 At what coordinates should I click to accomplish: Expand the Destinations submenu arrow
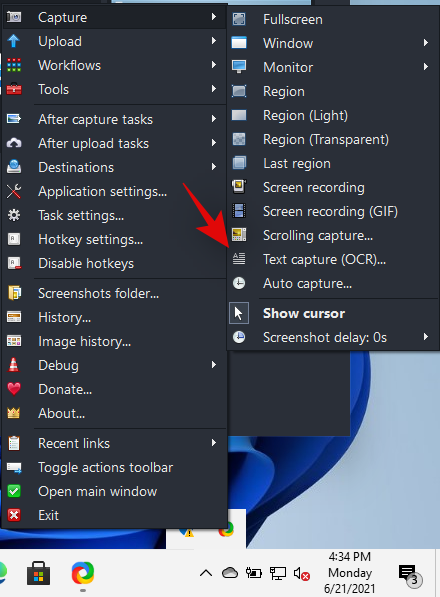[x=214, y=166]
